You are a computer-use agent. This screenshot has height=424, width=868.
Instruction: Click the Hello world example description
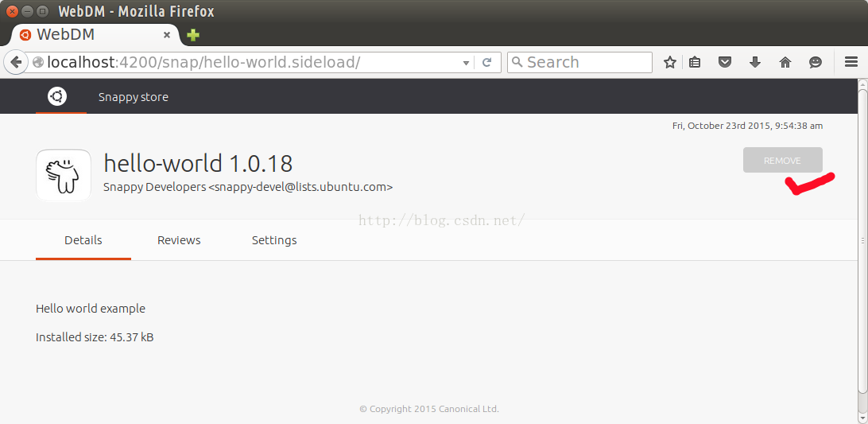tap(91, 309)
